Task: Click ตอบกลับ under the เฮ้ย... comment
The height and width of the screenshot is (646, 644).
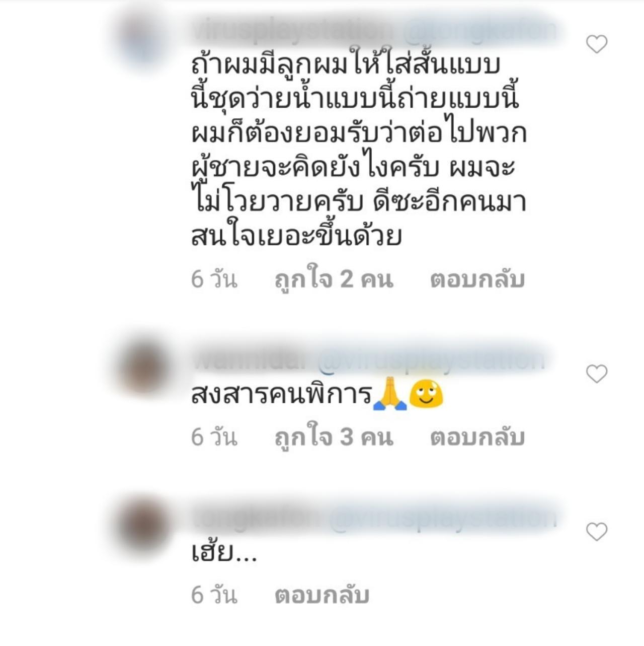Action: [x=322, y=595]
